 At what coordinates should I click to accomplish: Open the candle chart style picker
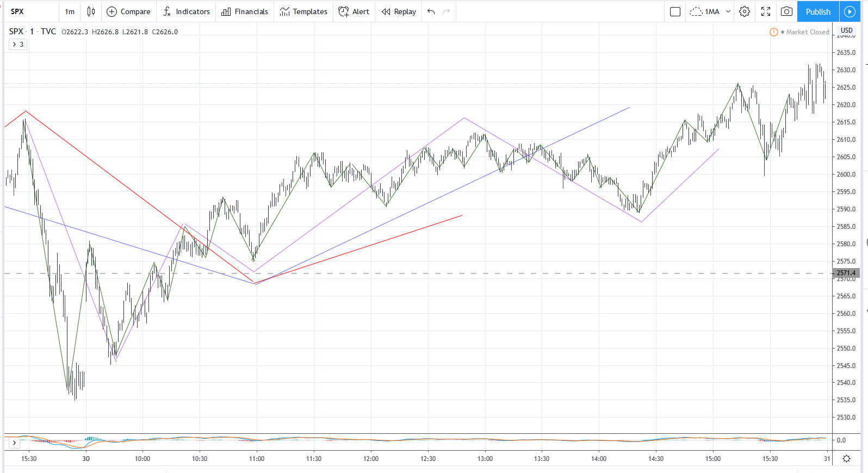coord(91,11)
